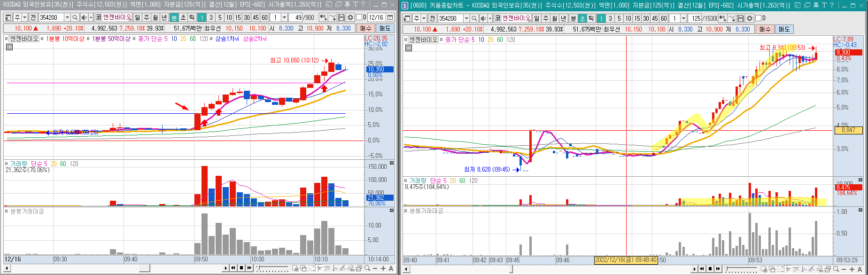Click add-indicator candlestick icon in left toolbar
The width and height of the screenshot is (868, 275).
(x=323, y=17)
